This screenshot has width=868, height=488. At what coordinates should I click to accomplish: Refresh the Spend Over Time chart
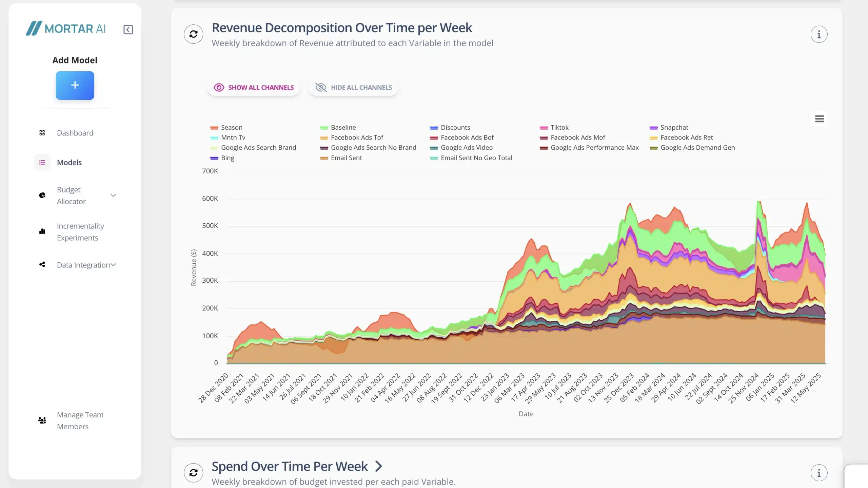pyautogui.click(x=193, y=472)
